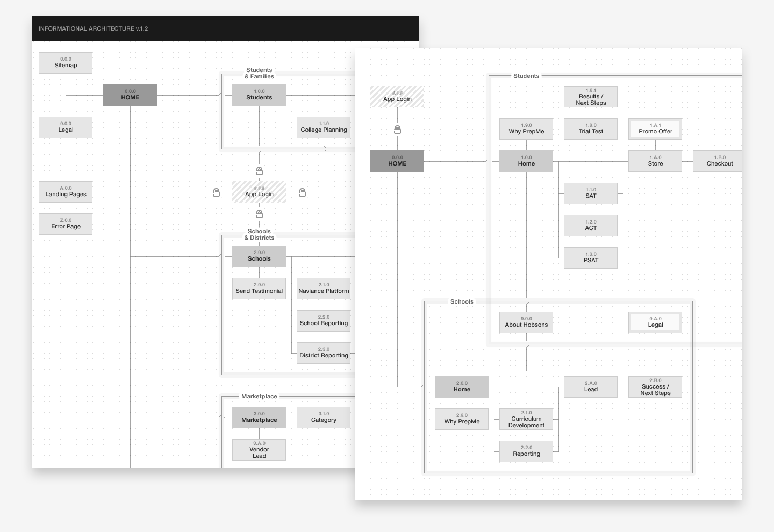This screenshot has height=532, width=774.
Task: Select the Z.0.0 Error Page node
Action: pos(65,224)
